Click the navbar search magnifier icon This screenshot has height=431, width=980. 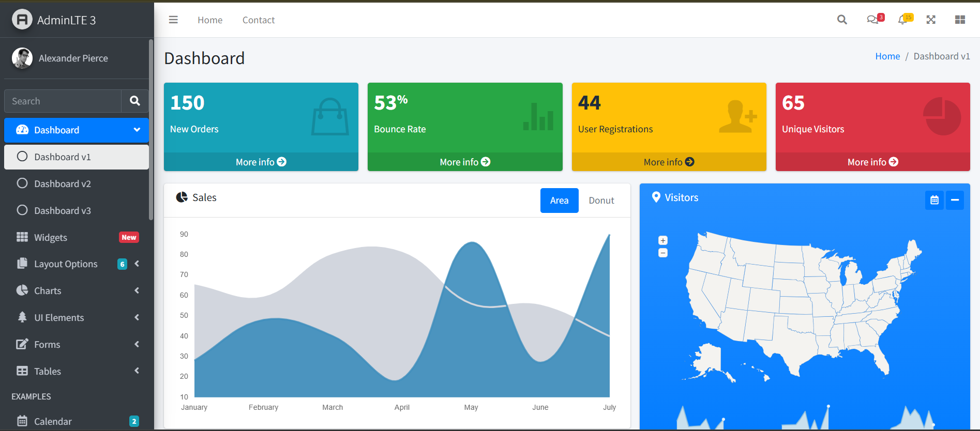click(x=842, y=20)
